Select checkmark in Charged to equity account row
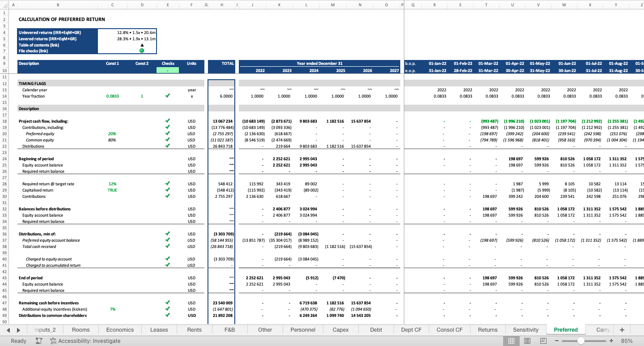 [168, 259]
